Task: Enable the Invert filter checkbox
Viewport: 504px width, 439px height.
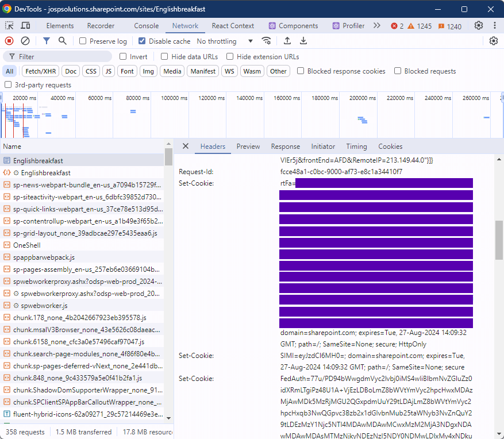Action: pyautogui.click(x=123, y=56)
